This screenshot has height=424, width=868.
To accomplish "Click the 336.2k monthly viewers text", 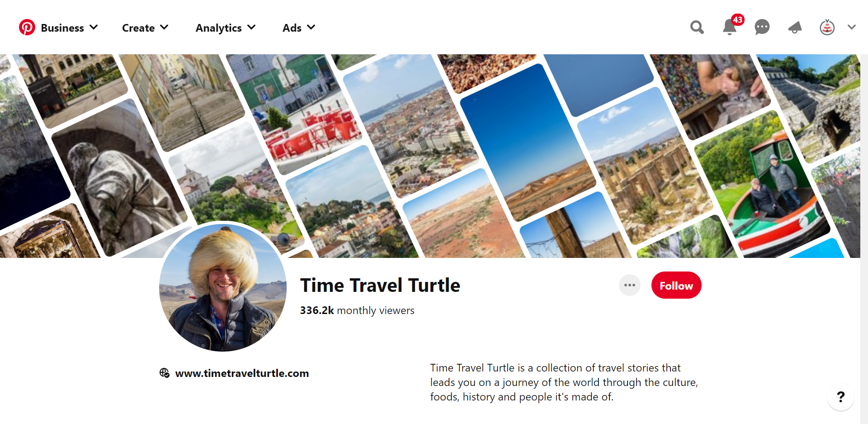I will (x=357, y=310).
